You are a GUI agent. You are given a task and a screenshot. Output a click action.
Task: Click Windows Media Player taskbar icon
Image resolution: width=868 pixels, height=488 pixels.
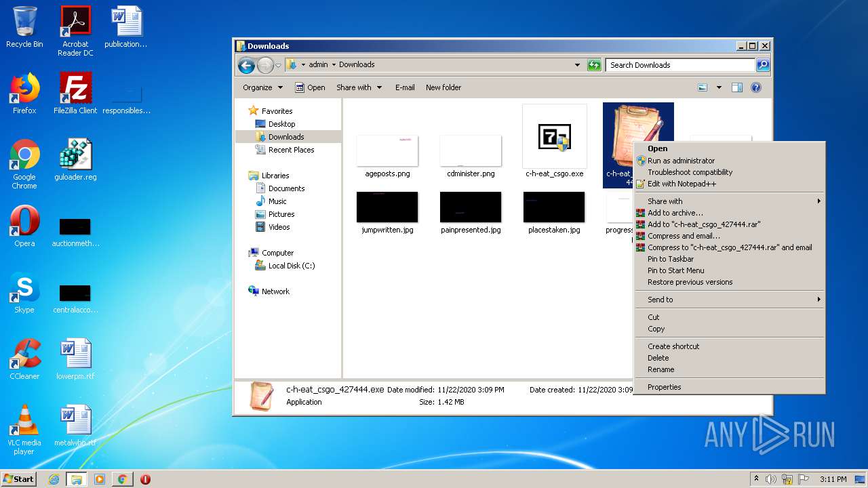click(100, 479)
